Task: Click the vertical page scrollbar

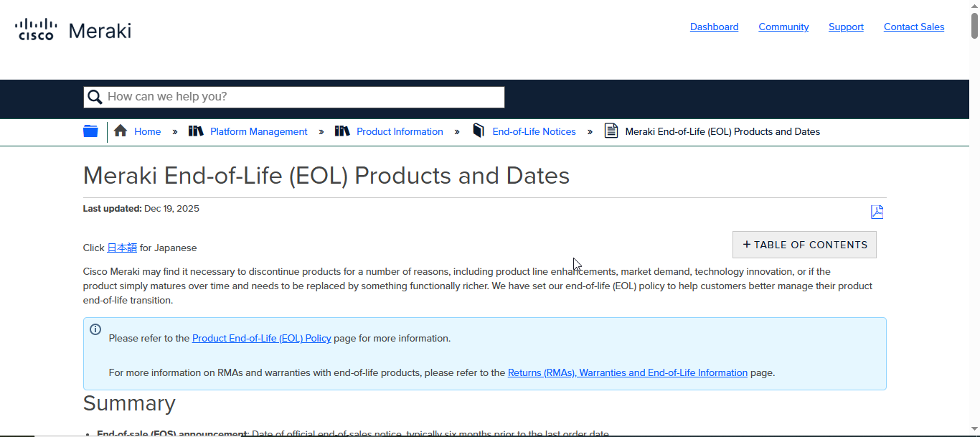Action: [974, 215]
